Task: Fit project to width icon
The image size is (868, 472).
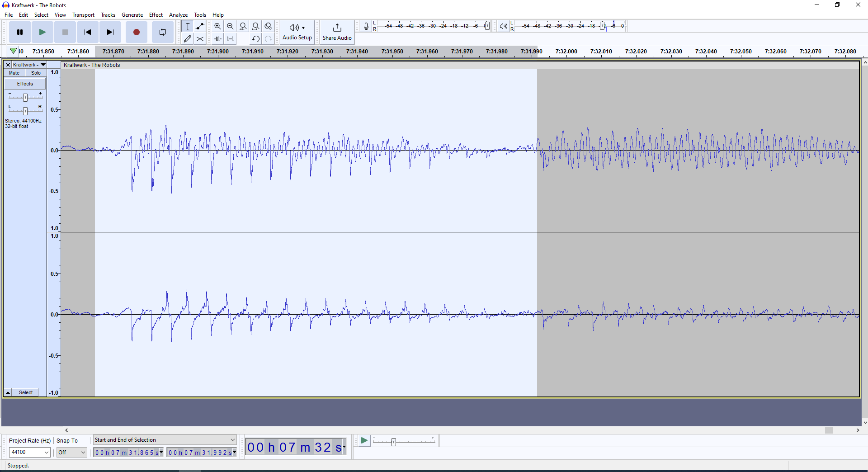Action: point(256,26)
